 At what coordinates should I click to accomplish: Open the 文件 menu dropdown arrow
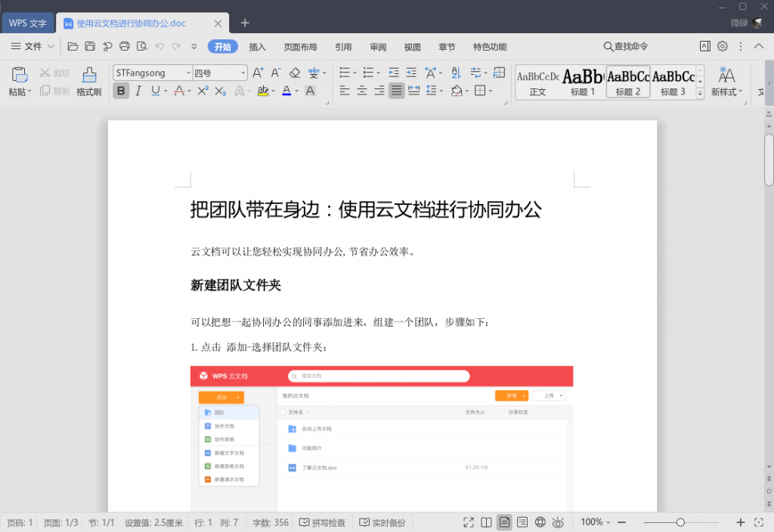tap(51, 46)
